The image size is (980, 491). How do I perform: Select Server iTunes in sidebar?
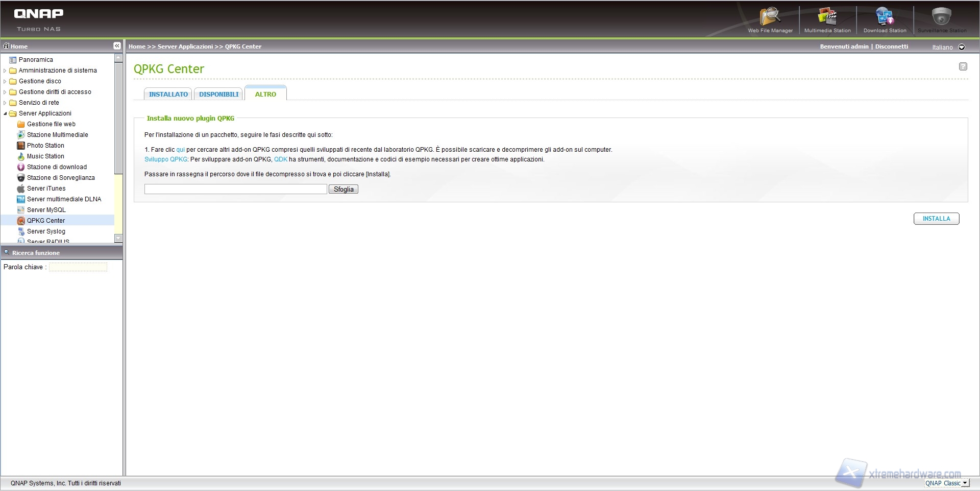click(46, 189)
